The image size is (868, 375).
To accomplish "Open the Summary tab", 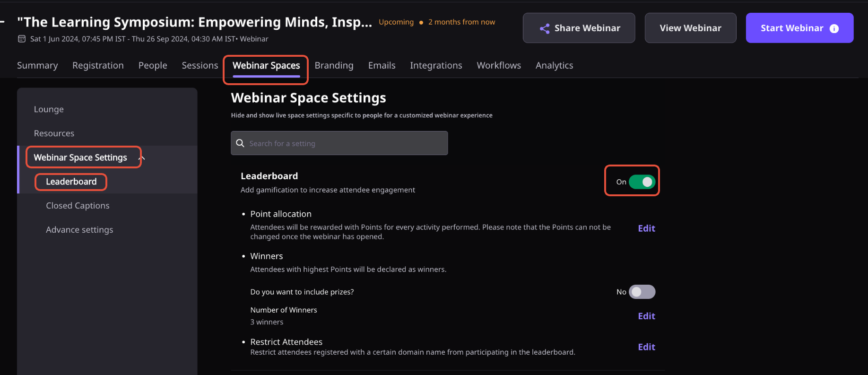I will click(x=37, y=65).
